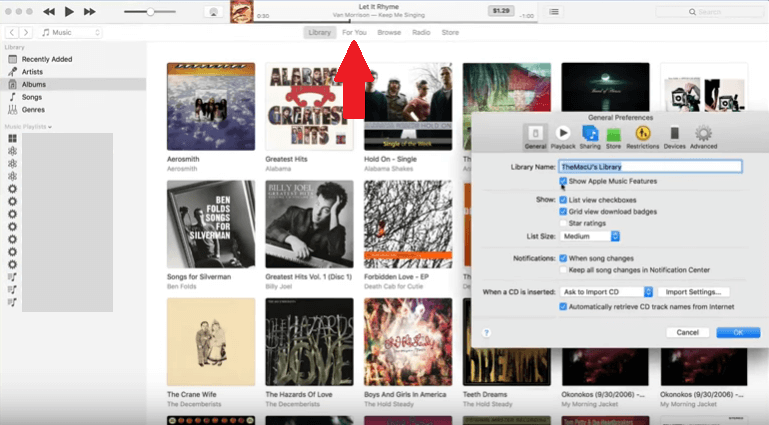Open the Ask to Import CD dropdown
Image resolution: width=769 pixels, height=425 pixels.
pyautogui.click(x=606, y=292)
